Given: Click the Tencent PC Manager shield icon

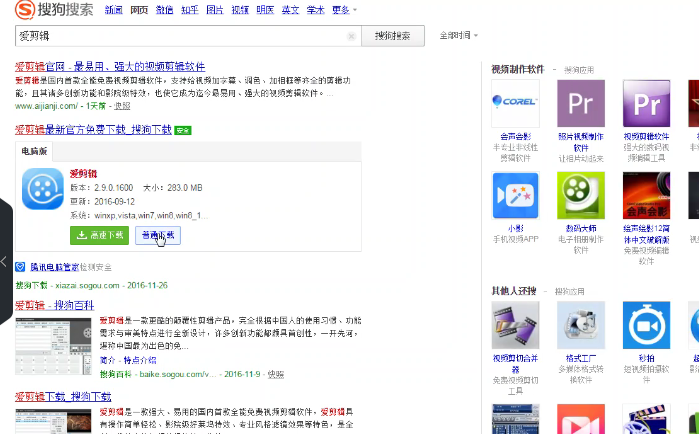Looking at the screenshot, I should click(20, 267).
